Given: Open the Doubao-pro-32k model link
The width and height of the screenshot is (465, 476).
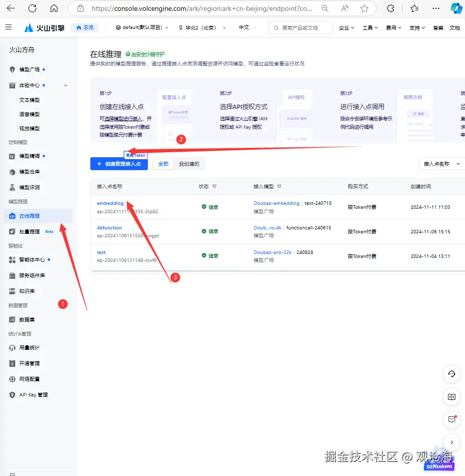Looking at the screenshot, I should 273,252.
